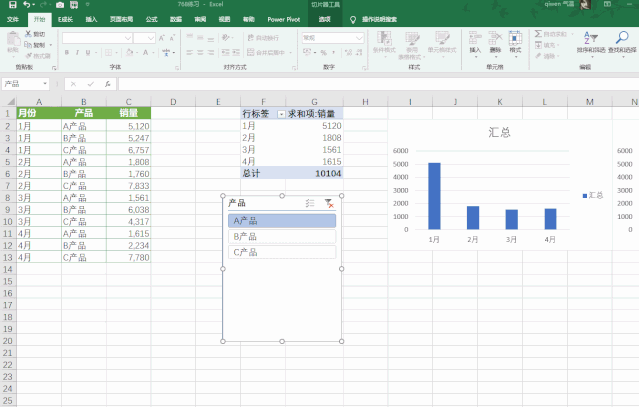
Task: Click the 1月 bar in chart
Action: click(434, 196)
